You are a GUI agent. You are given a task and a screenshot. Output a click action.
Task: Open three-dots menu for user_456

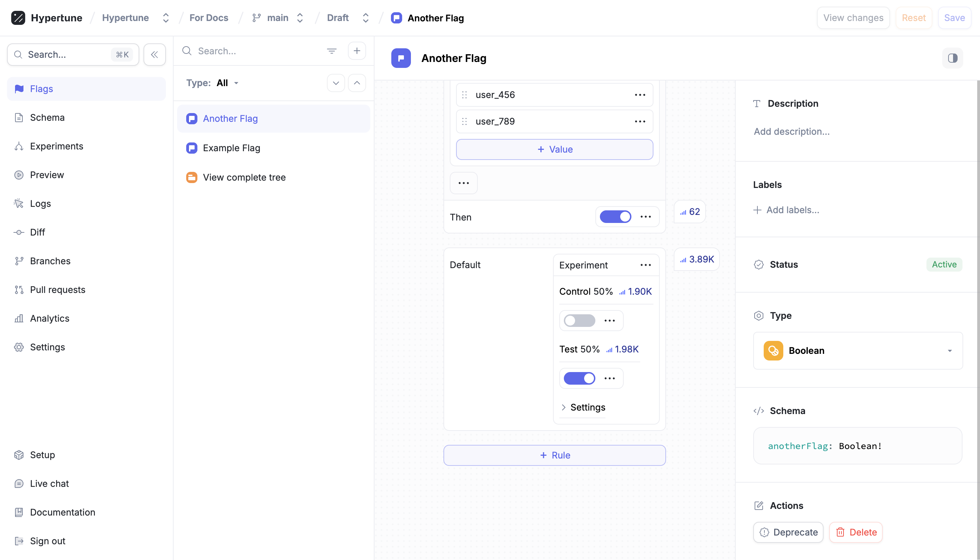[639, 94]
